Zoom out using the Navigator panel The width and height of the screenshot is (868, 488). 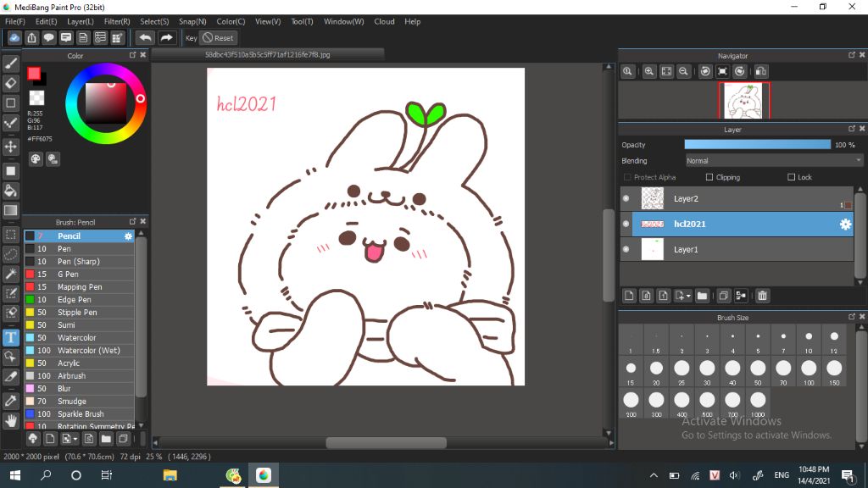pos(684,71)
